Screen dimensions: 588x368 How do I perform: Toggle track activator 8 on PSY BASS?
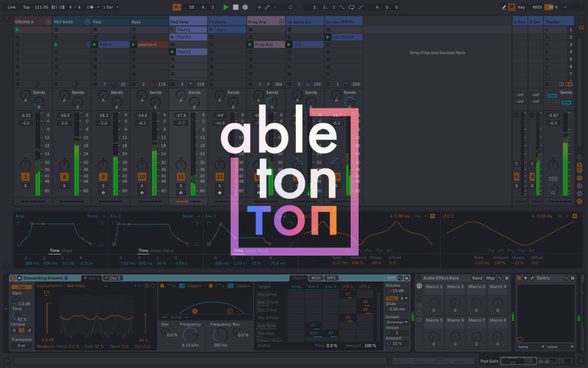[x=64, y=176]
